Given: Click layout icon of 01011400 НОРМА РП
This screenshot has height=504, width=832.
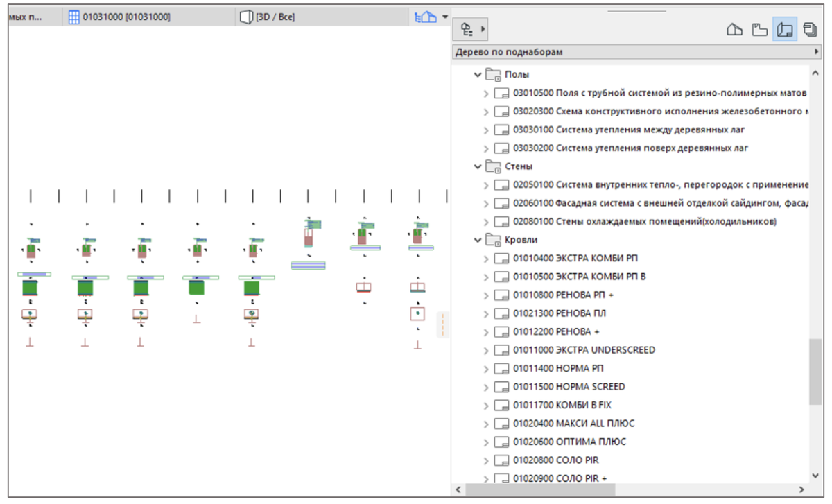Looking at the screenshot, I should (x=502, y=368).
